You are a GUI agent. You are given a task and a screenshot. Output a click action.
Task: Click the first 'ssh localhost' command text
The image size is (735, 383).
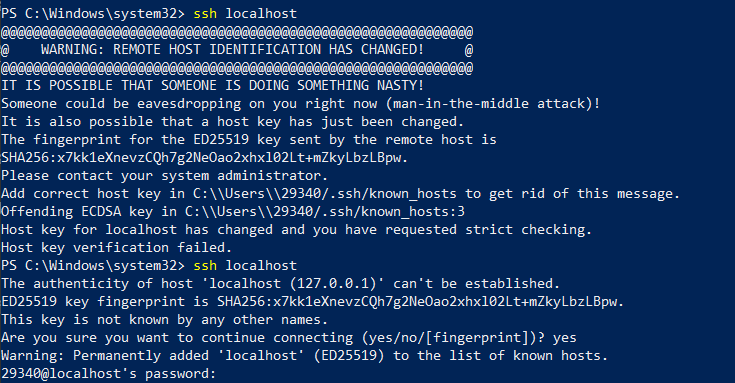(x=245, y=14)
